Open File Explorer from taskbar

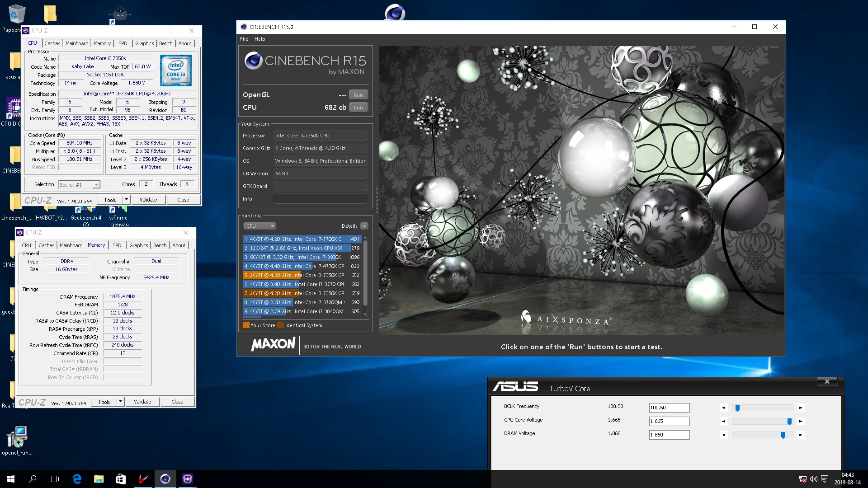[x=99, y=479]
